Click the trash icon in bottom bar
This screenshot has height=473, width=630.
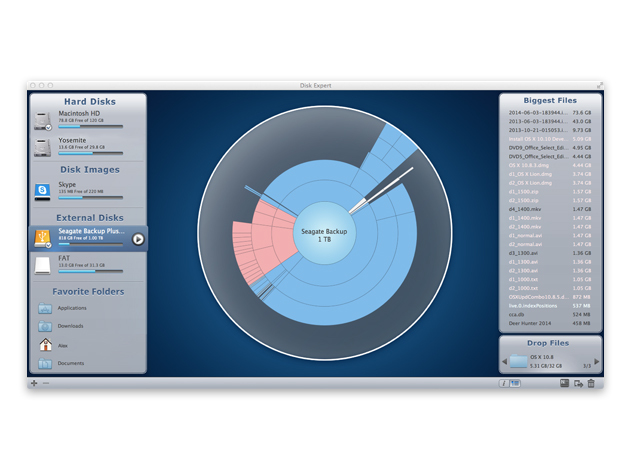point(591,383)
